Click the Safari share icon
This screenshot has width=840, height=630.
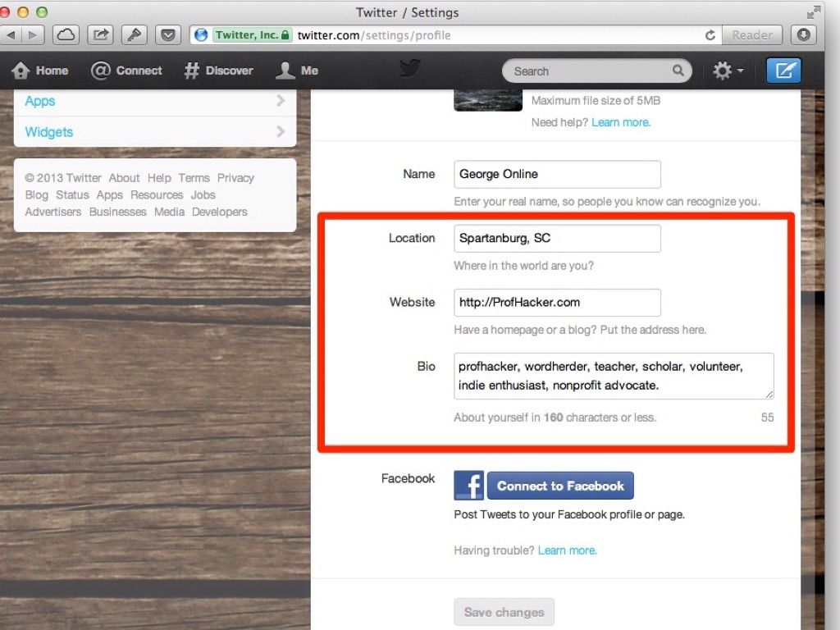[x=101, y=35]
